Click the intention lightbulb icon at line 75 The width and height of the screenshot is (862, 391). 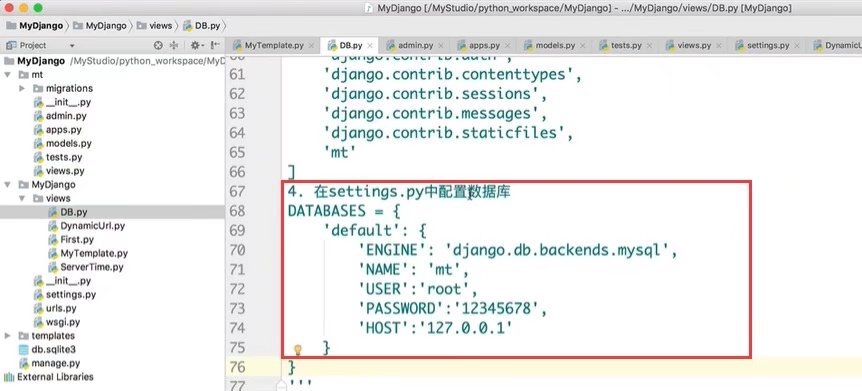point(298,349)
